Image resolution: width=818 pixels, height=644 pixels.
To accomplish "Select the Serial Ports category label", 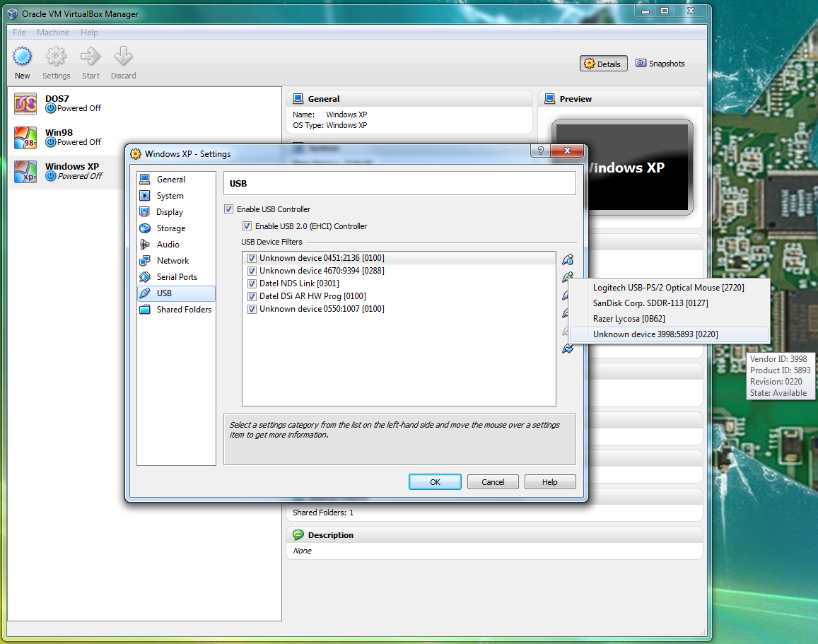I will tap(177, 277).
